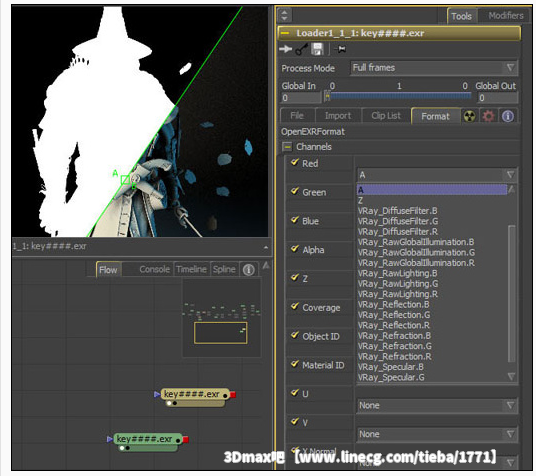The height and width of the screenshot is (476, 536).
Task: Switch to the Tools tab
Action: click(x=461, y=16)
